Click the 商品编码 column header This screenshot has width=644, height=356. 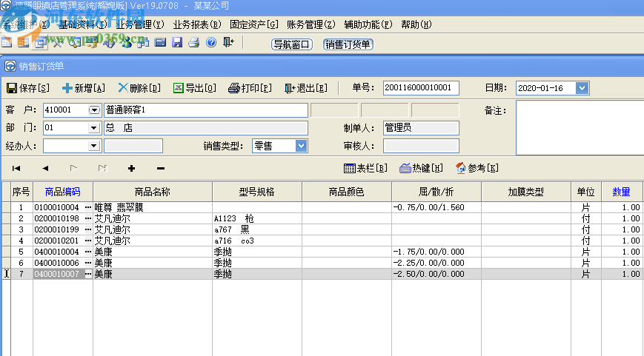click(x=63, y=192)
